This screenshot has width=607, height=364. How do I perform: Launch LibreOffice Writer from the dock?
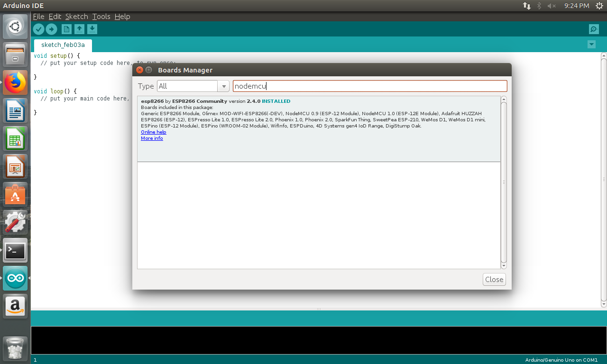tap(15, 110)
